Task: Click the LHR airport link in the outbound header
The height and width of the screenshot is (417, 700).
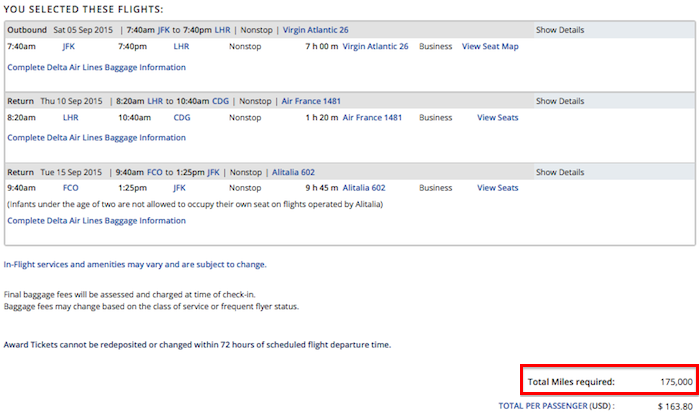Action: [x=223, y=30]
